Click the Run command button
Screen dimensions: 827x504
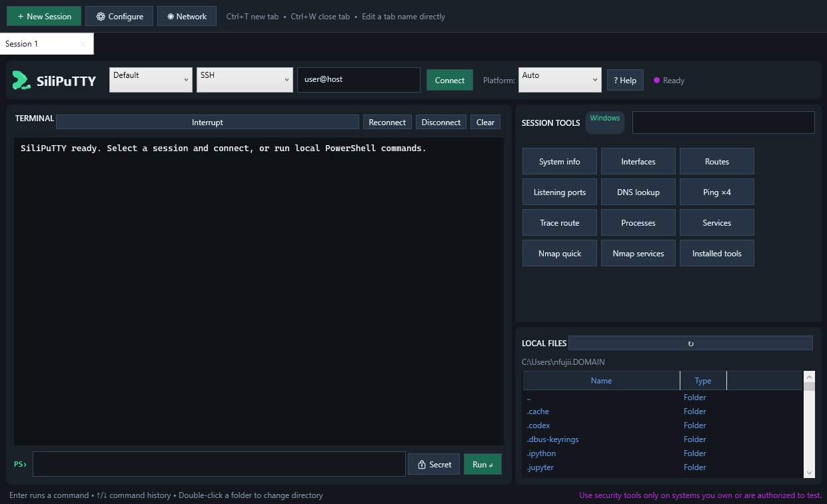pos(482,464)
